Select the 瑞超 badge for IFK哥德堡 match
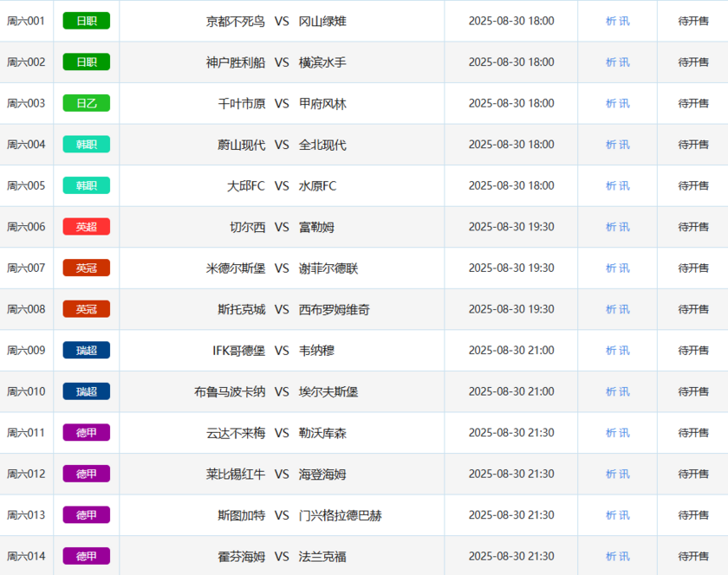The width and height of the screenshot is (728, 575). coord(87,350)
